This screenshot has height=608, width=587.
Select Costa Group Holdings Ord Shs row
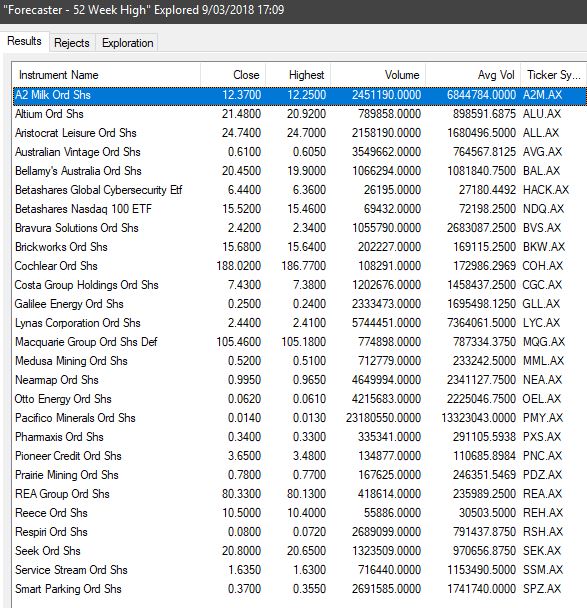pyautogui.click(x=300, y=285)
